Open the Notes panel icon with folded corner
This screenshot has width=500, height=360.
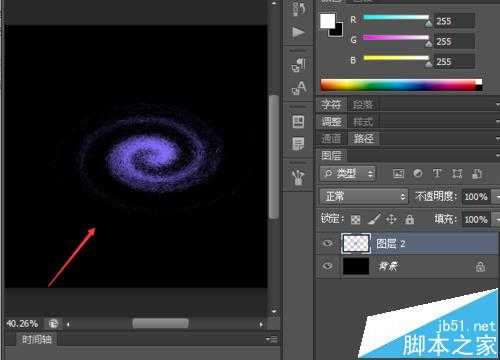point(298,144)
